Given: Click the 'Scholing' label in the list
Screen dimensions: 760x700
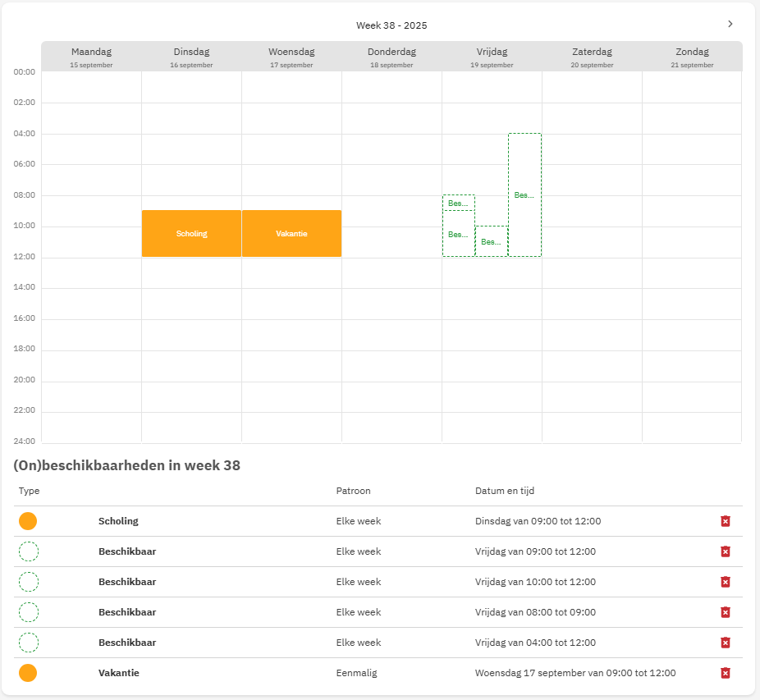Looking at the screenshot, I should click(x=118, y=521).
